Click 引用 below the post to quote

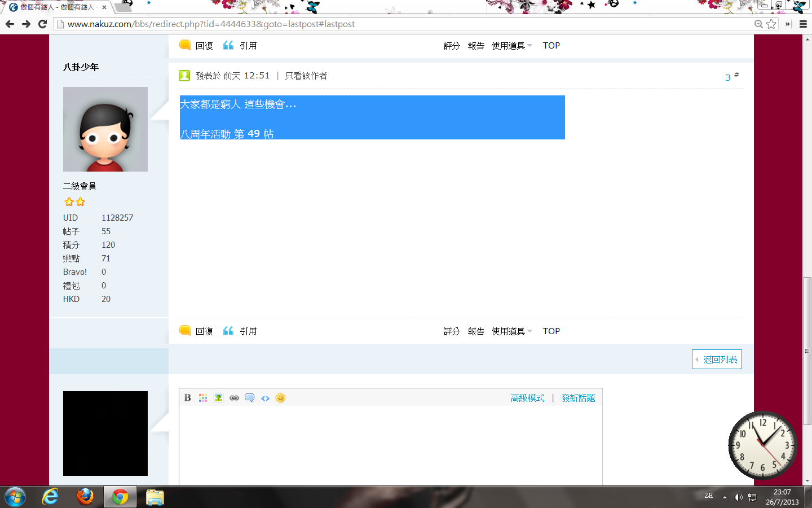coord(241,331)
